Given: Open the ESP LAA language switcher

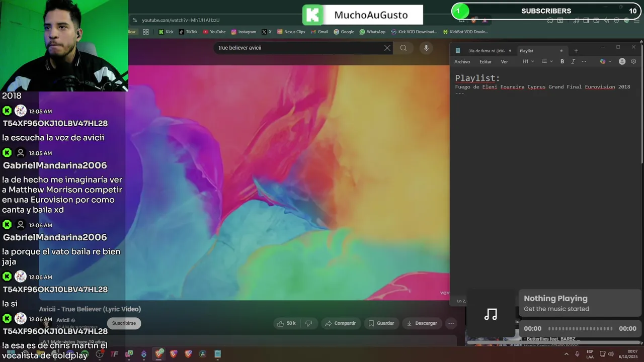Looking at the screenshot, I should tap(590, 354).
